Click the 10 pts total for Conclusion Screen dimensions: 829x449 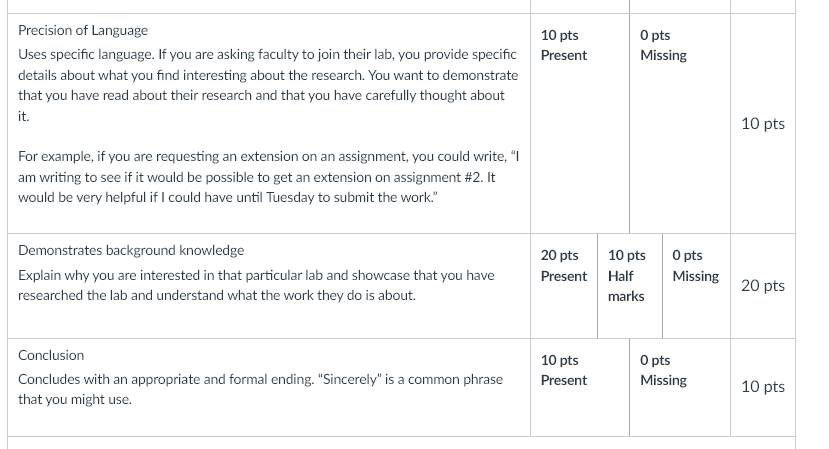(762, 387)
